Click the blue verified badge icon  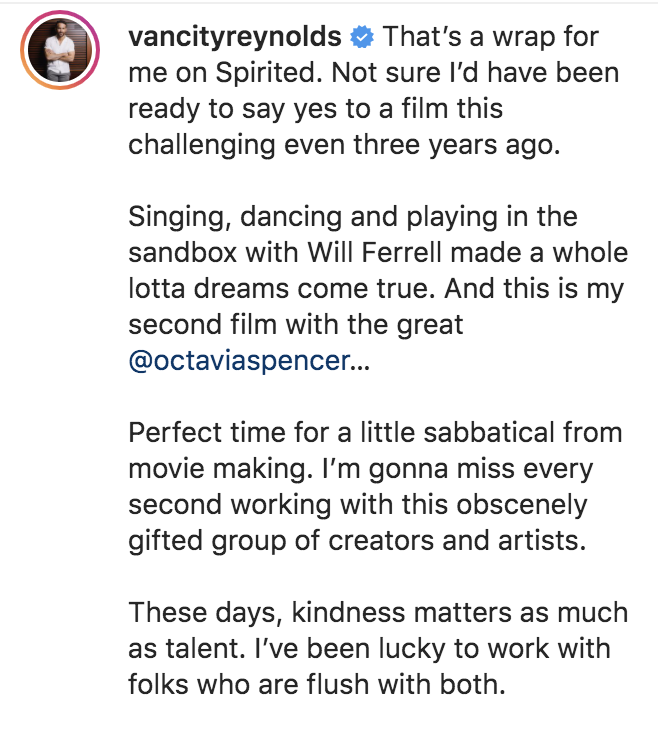pos(362,39)
